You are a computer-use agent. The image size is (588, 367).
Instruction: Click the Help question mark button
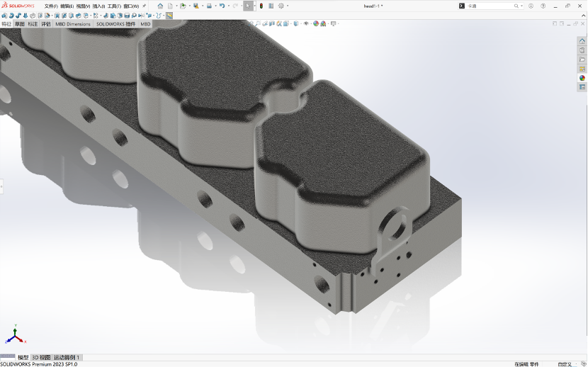point(544,6)
